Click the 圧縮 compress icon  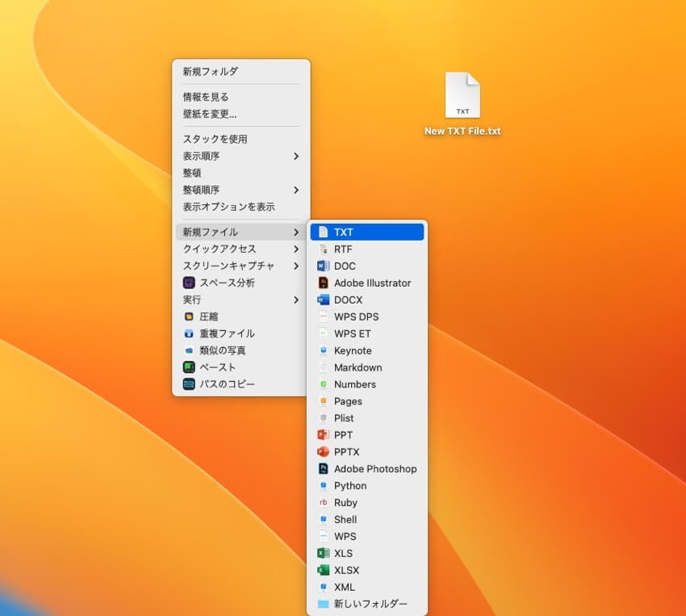pyautogui.click(x=189, y=316)
